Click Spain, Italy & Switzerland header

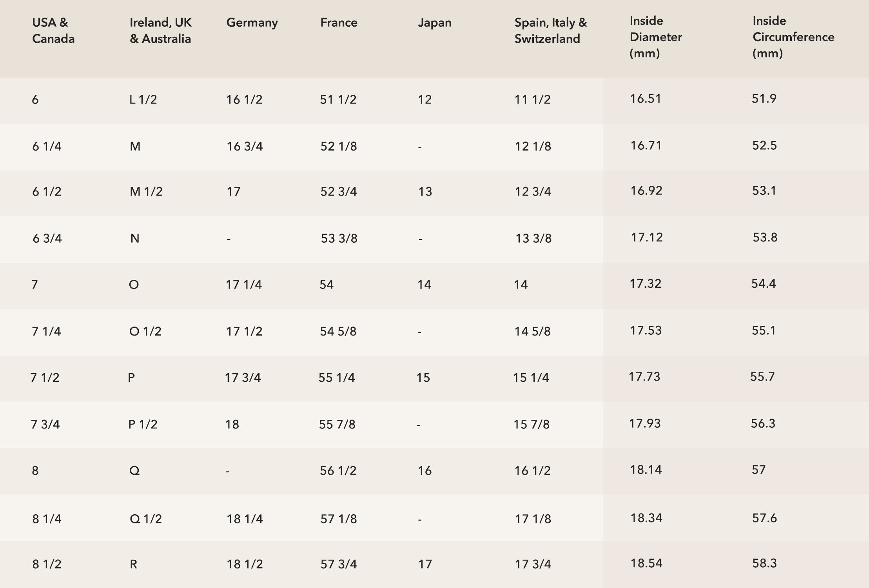550,31
